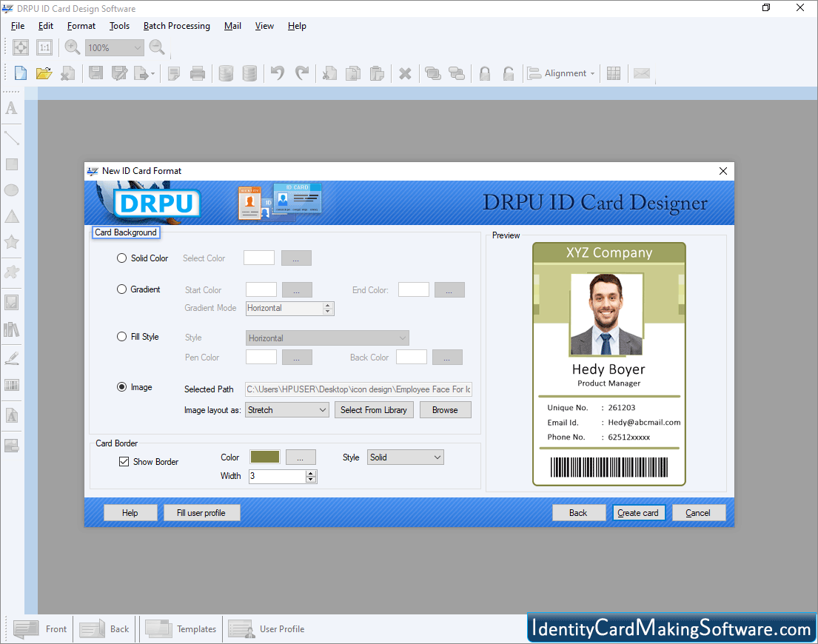Select the Text tool in the left toolbar
Screen dimensions: 818x644
pos(11,108)
